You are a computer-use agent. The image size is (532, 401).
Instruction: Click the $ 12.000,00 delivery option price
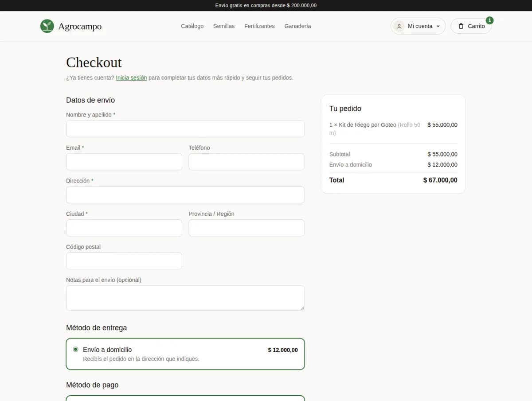(x=283, y=350)
